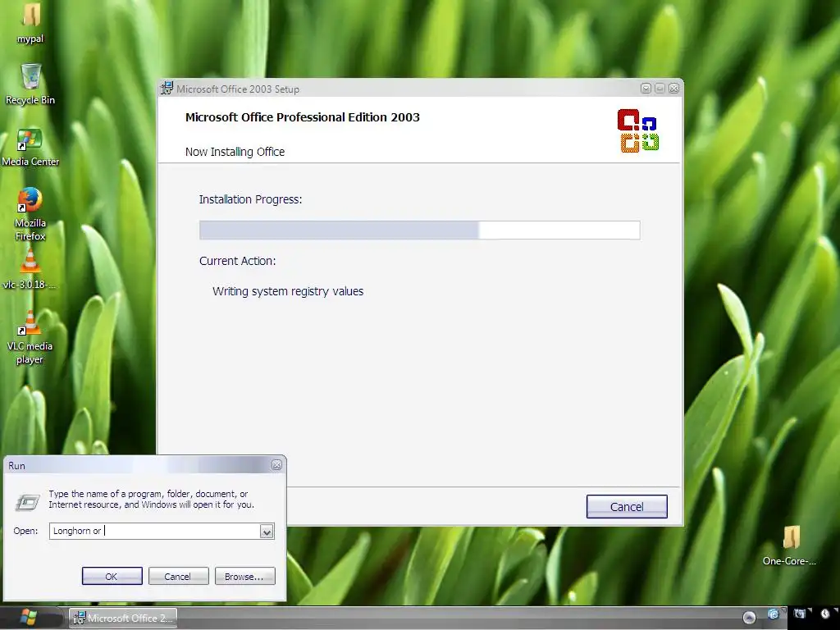Viewport: 840px width, 630px height.
Task: Click 'Writing system registry values' text
Action: coord(288,291)
